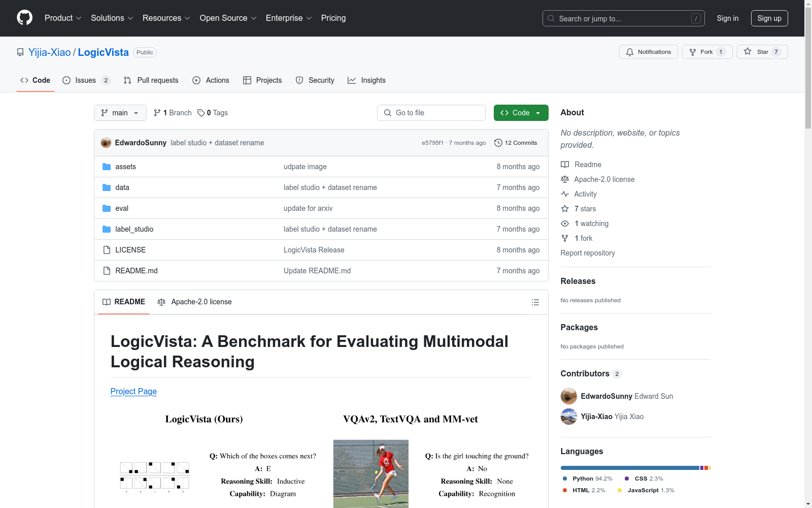Switch to the Insights tab
The image size is (812, 508).
pyautogui.click(x=366, y=80)
